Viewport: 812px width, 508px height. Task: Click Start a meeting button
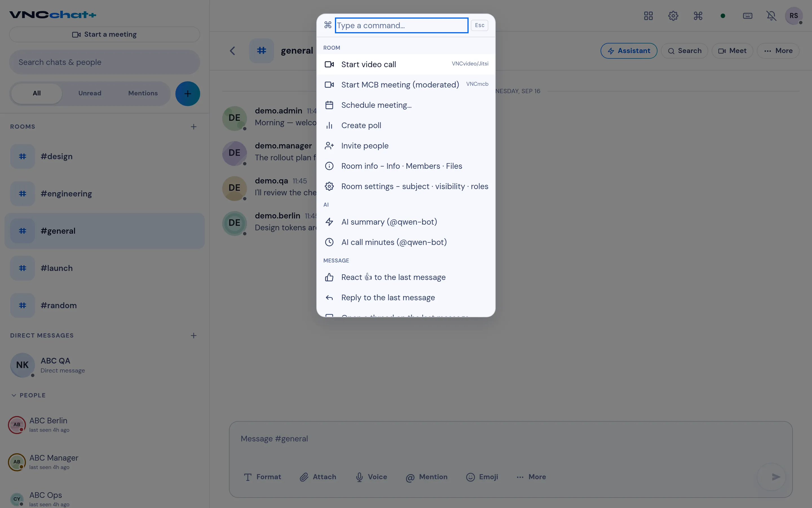104,35
